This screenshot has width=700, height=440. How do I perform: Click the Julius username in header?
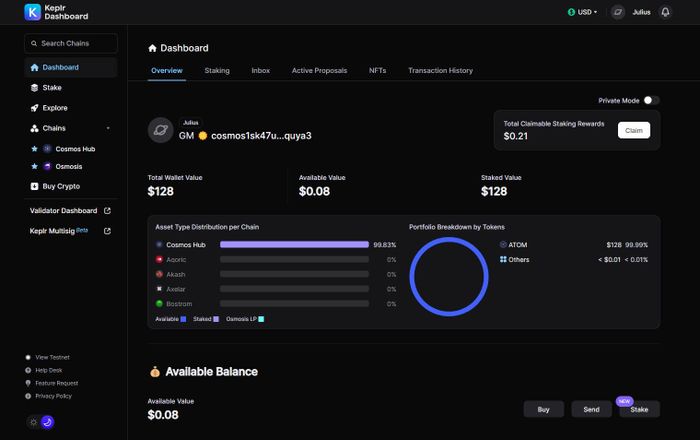(641, 12)
